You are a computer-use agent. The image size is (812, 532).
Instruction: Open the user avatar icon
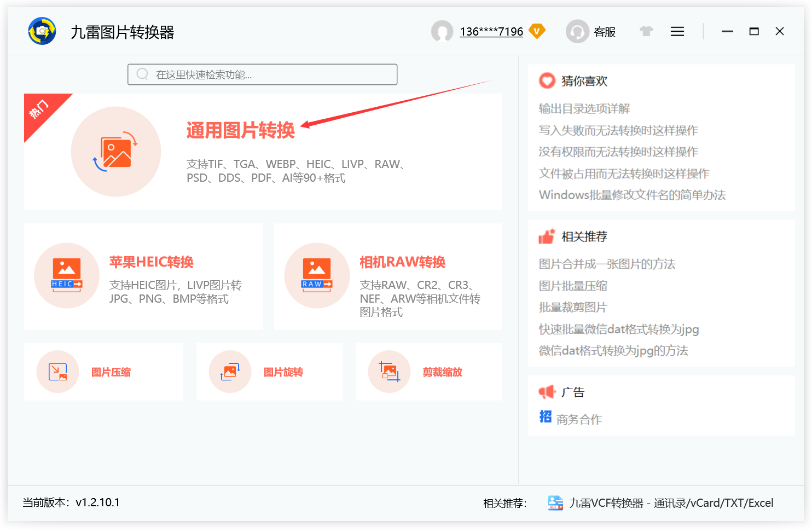pos(442,31)
